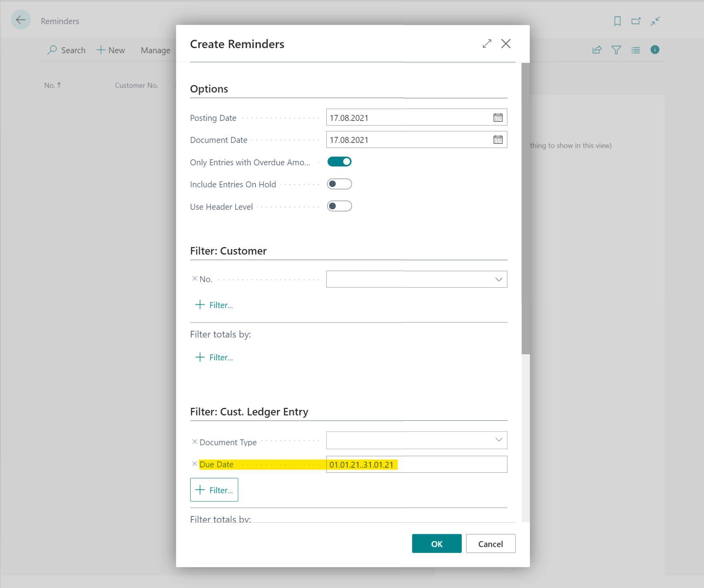This screenshot has height=588, width=704.
Task: Expand the Create Reminders dialog to full screen
Action: click(x=487, y=44)
